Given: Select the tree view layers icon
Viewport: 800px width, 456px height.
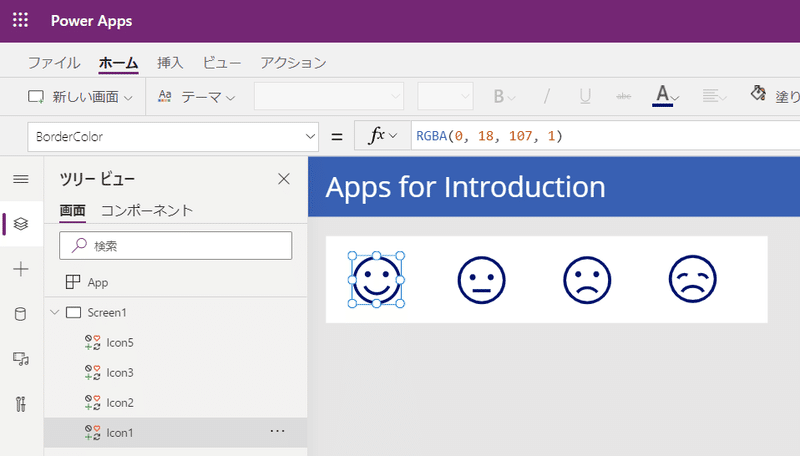Looking at the screenshot, I should [21, 224].
